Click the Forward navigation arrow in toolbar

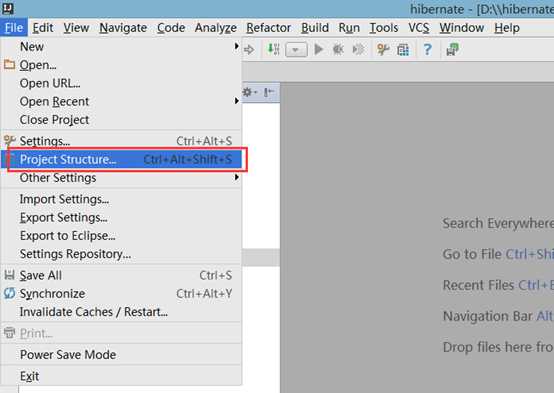(249, 50)
